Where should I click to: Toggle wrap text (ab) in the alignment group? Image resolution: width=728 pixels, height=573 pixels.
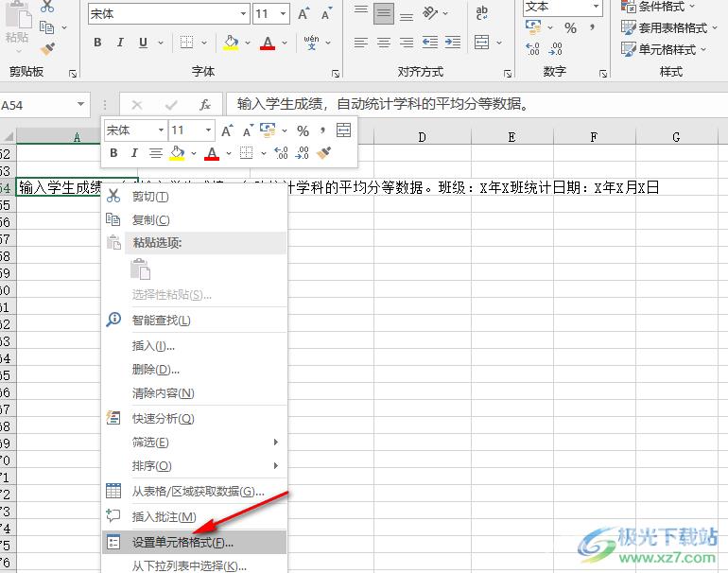coord(482,13)
